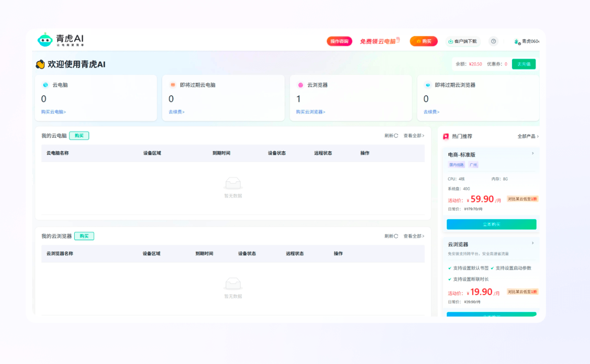Expand the 云浏览器 product card arrow
Image resolution: width=590 pixels, height=364 pixels.
pyautogui.click(x=533, y=243)
